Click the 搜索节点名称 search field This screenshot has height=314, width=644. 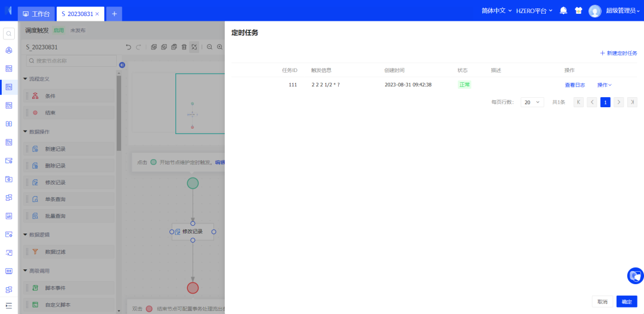70,61
